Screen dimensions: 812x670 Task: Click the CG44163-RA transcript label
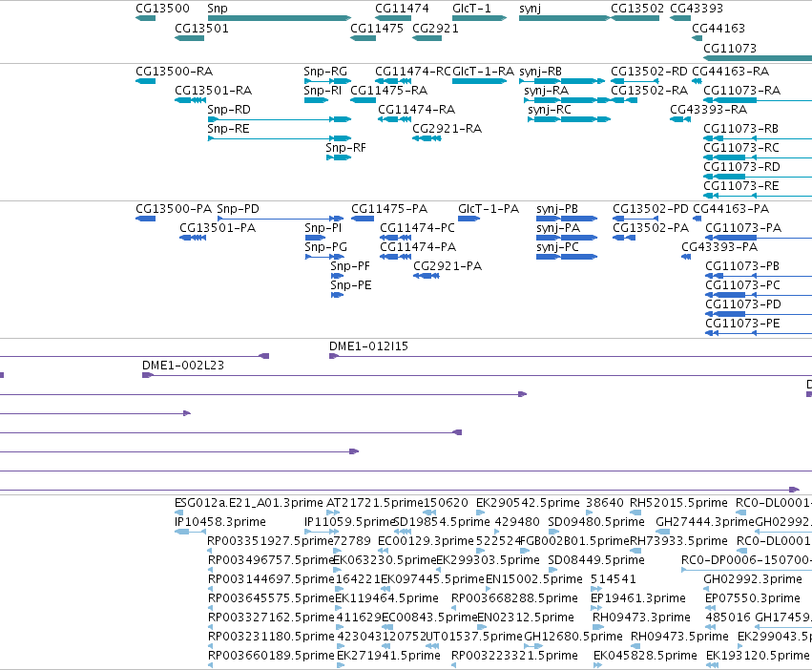click(x=730, y=72)
